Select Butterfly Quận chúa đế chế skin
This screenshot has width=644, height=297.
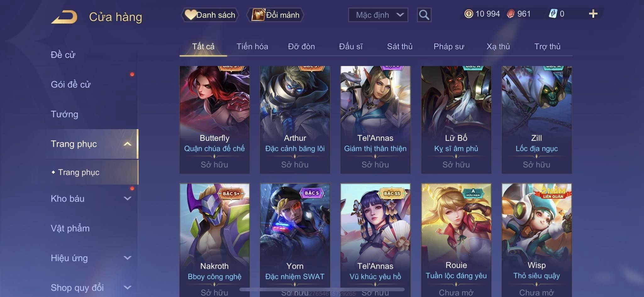(214, 120)
